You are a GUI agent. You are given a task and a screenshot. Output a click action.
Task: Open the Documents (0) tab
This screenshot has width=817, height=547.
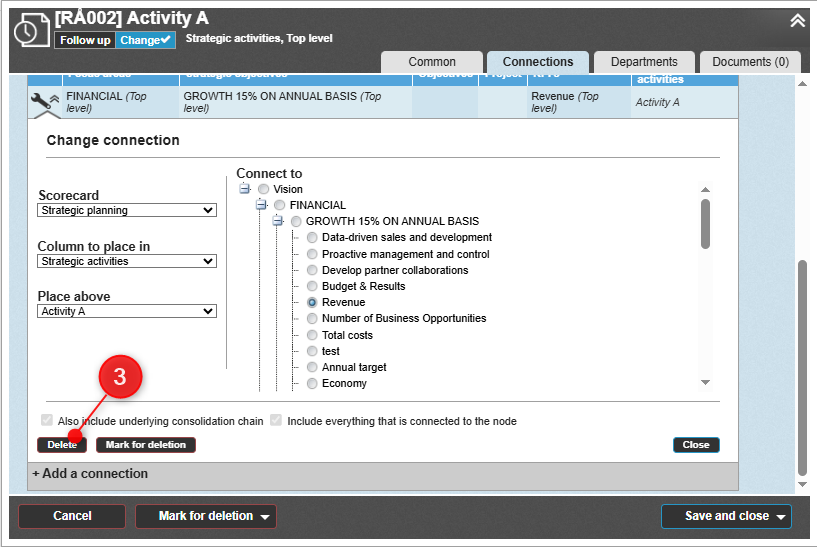750,62
